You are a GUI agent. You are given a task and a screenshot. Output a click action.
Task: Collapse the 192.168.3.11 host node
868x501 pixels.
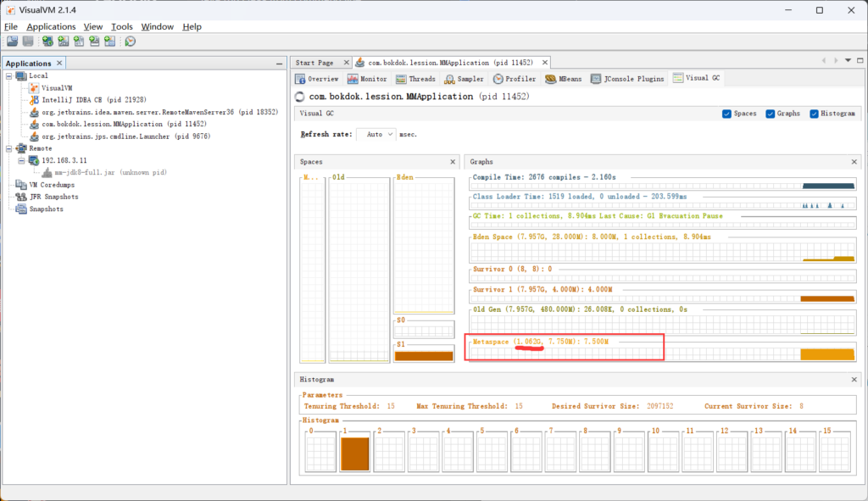pyautogui.click(x=21, y=160)
